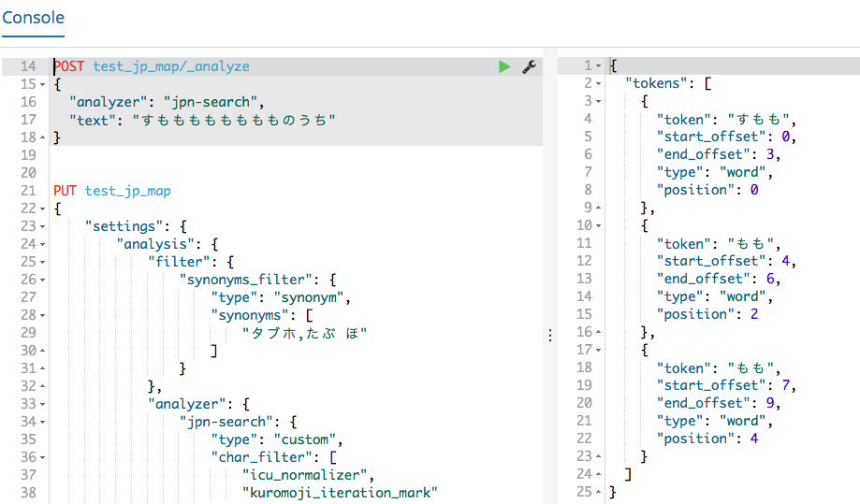Switch to the Console tab
This screenshot has height=504, width=860.
coord(34,18)
